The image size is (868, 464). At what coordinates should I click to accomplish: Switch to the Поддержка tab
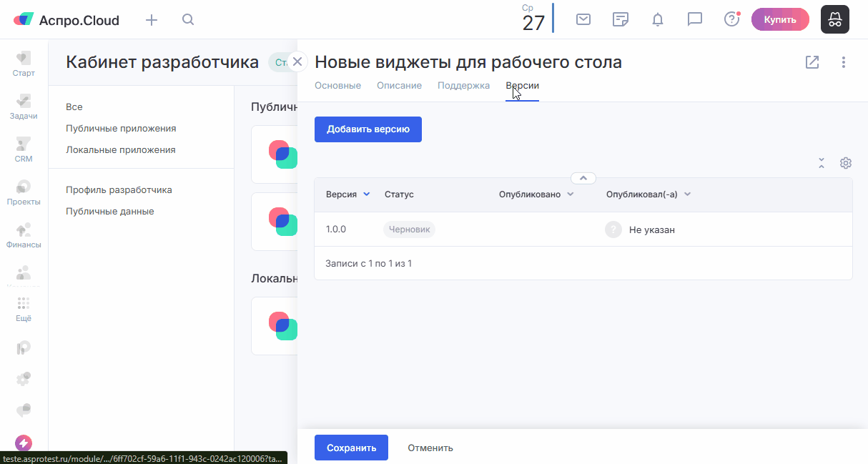pos(463,86)
